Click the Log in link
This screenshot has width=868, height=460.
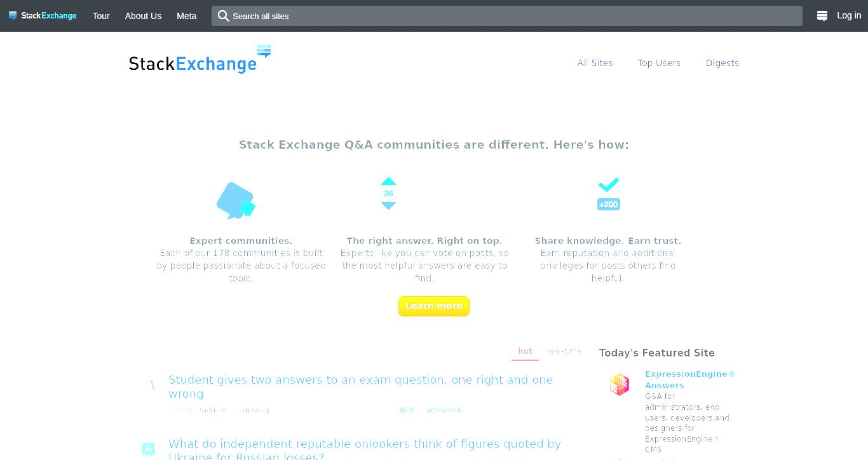tap(849, 16)
